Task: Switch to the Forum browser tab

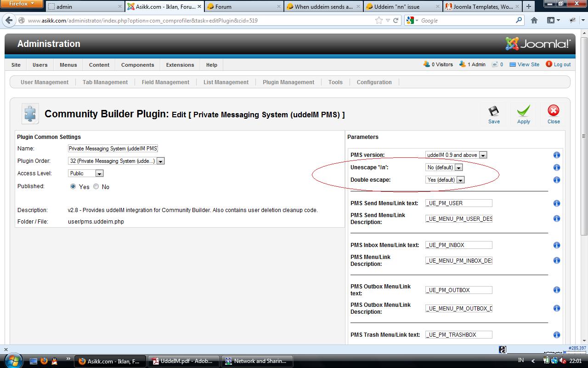Action: click(x=244, y=6)
